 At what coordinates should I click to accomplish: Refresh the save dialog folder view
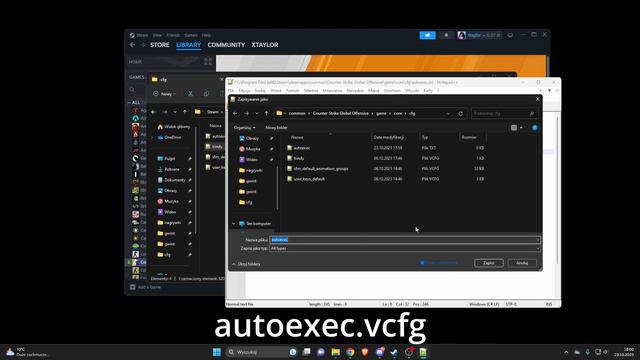pyautogui.click(x=461, y=113)
